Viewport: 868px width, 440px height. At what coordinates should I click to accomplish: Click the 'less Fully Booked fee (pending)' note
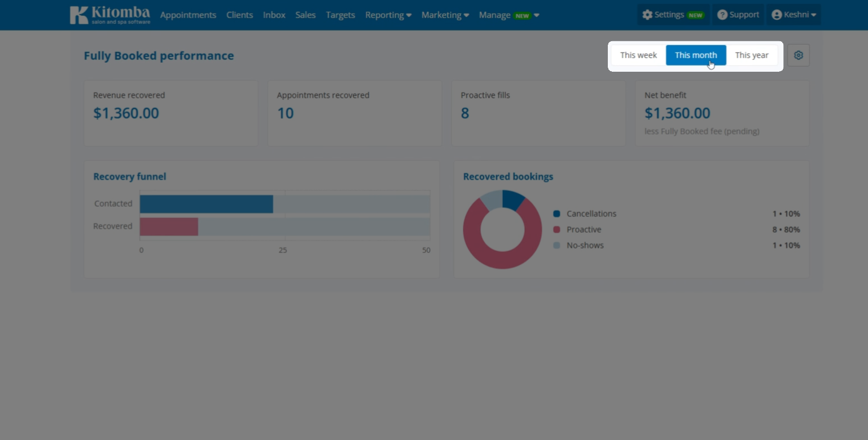click(702, 132)
